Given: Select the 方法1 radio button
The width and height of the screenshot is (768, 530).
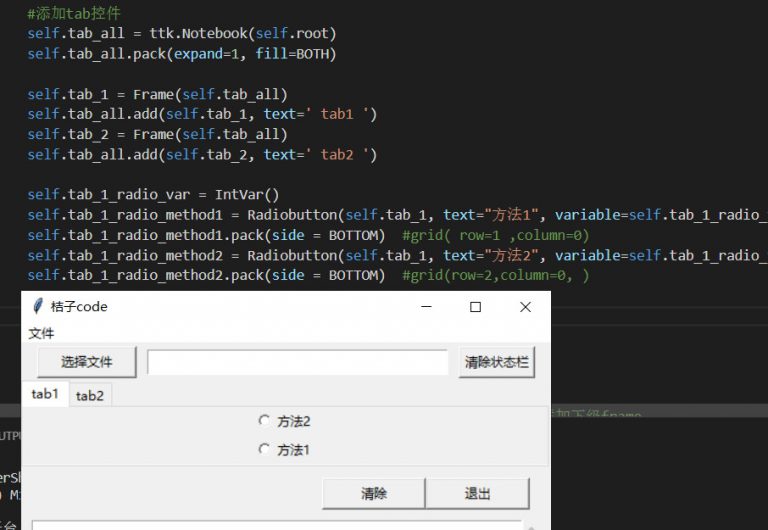Looking at the screenshot, I should tap(265, 450).
